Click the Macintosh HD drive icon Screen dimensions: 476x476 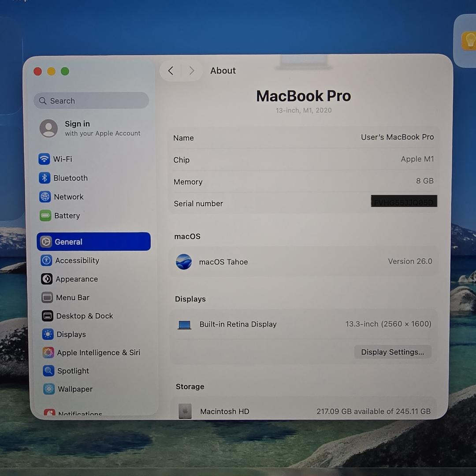(x=185, y=411)
